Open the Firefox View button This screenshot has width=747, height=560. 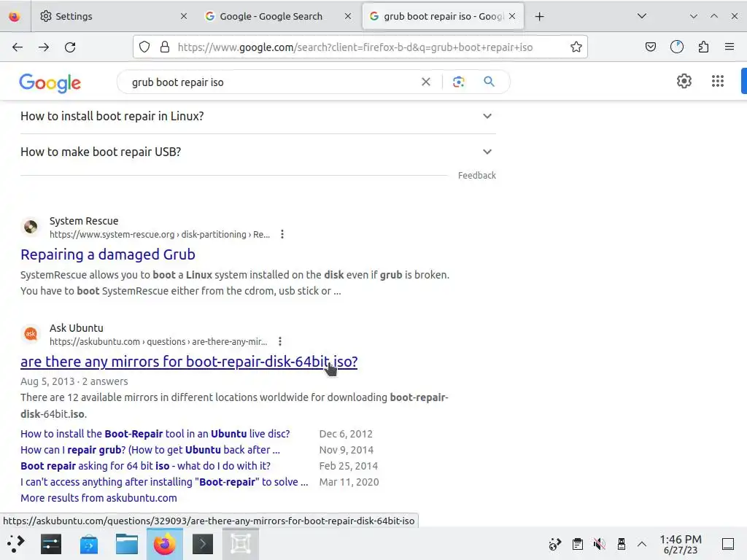point(15,16)
